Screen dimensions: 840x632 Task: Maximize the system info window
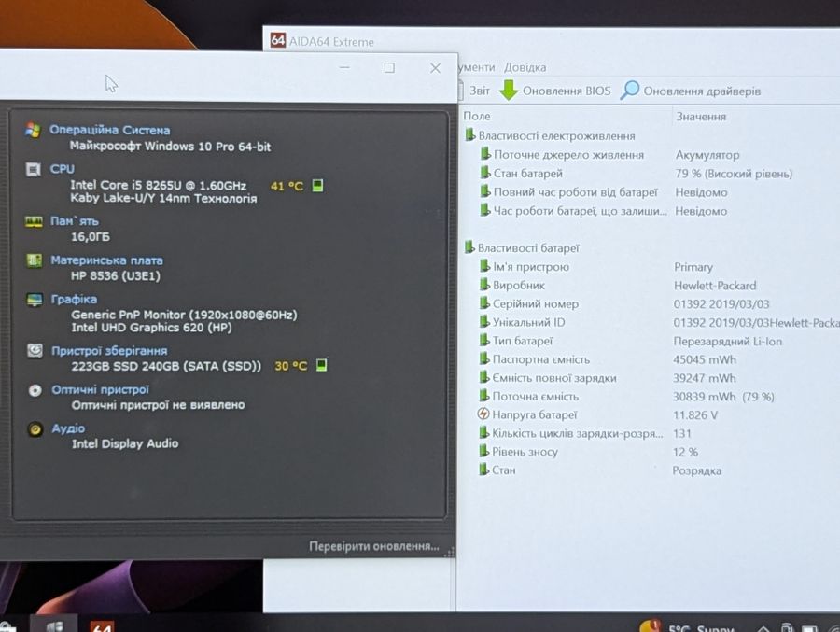click(x=389, y=67)
